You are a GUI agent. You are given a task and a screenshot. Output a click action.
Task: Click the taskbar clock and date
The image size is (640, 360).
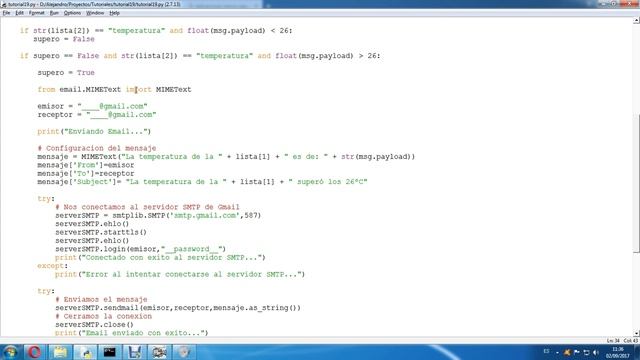[618, 352]
